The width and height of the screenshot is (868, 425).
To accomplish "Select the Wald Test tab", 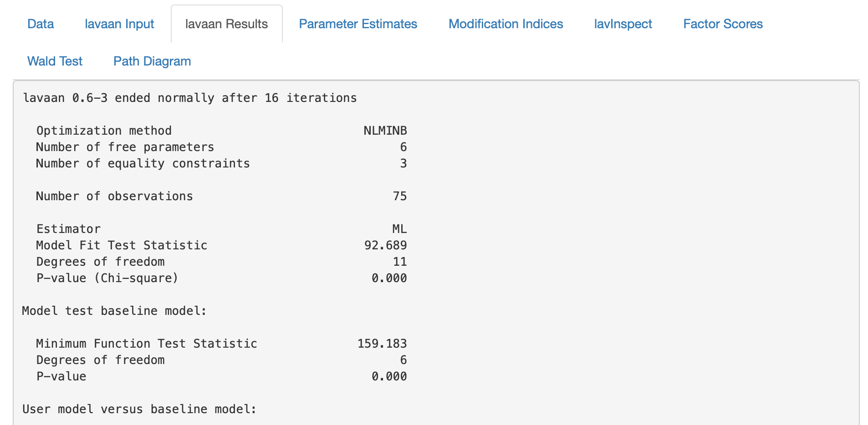I will tap(55, 61).
